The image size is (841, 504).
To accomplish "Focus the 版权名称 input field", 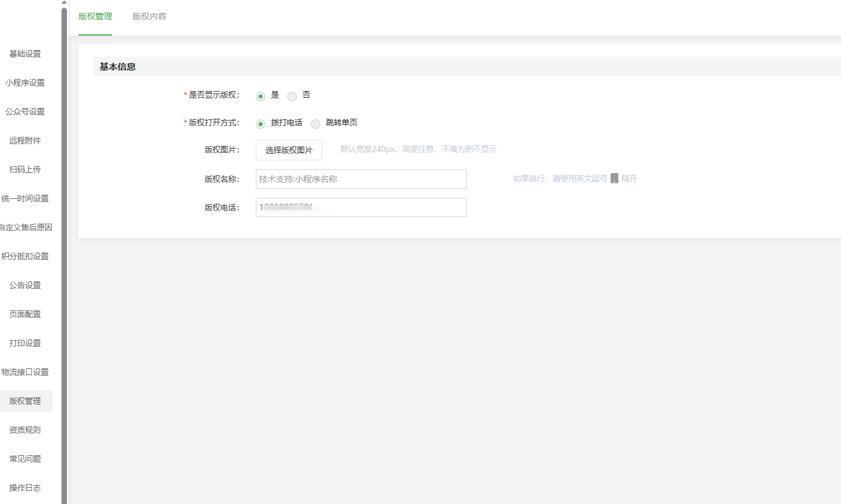I will coord(361,179).
